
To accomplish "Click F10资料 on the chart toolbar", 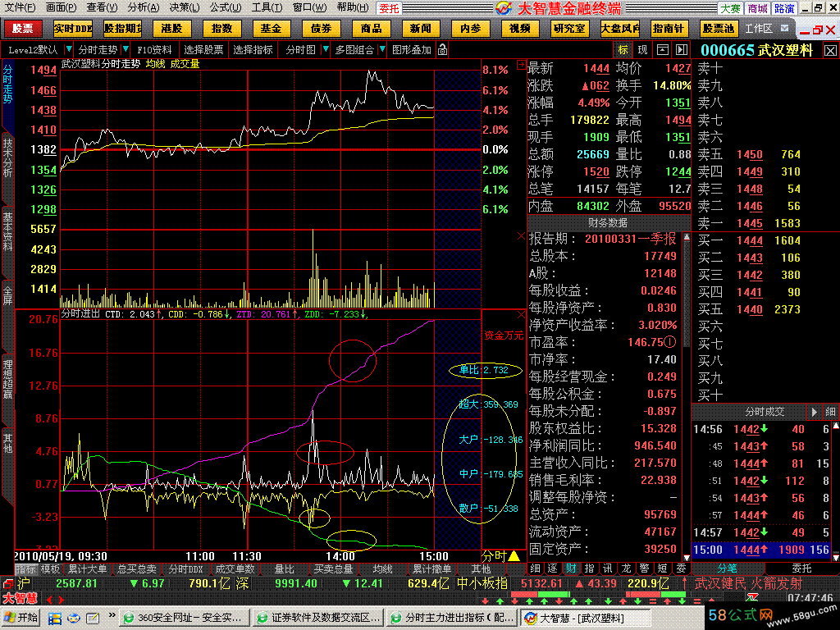I will [x=155, y=50].
